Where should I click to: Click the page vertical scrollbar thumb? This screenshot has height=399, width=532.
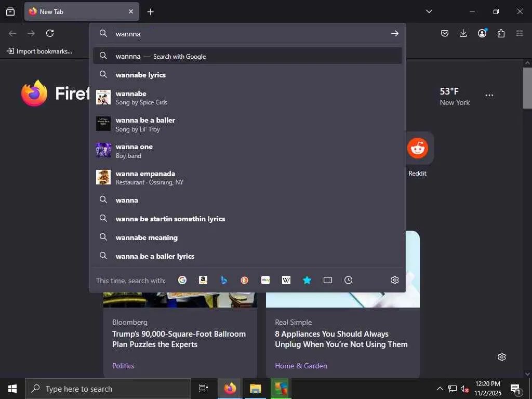coord(527,88)
